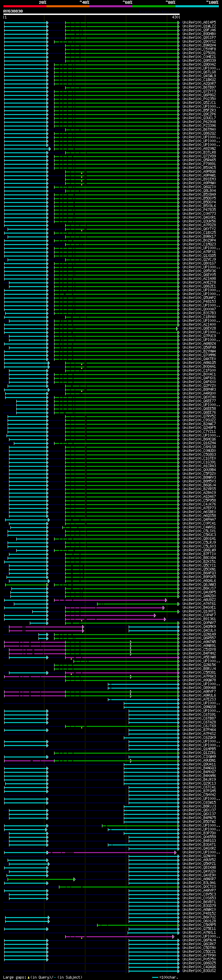Select the label UniRef100_B4FHH2
Screen dimensions: 222x980
click(x=199, y=653)
